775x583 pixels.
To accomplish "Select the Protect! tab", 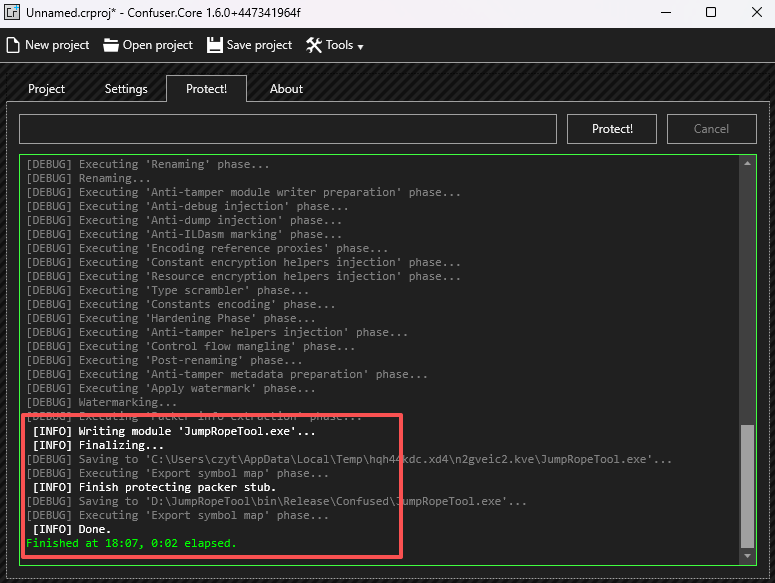I will click(x=206, y=89).
